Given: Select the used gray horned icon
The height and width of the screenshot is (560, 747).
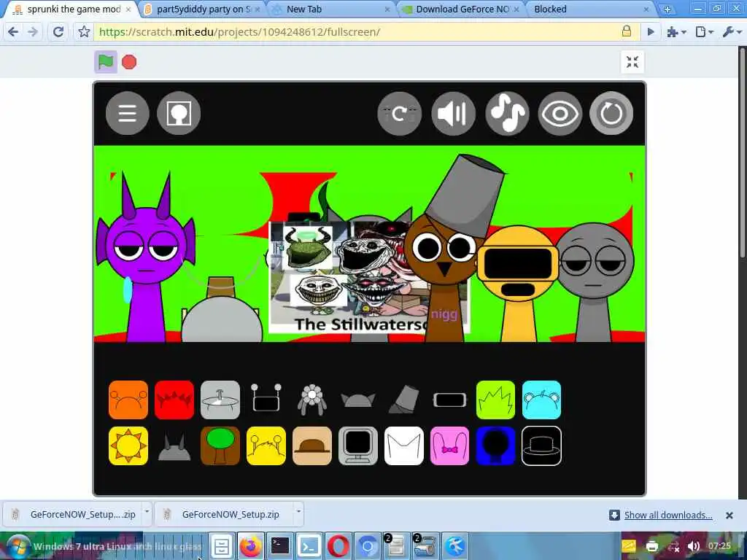Looking at the screenshot, I should [x=174, y=448].
